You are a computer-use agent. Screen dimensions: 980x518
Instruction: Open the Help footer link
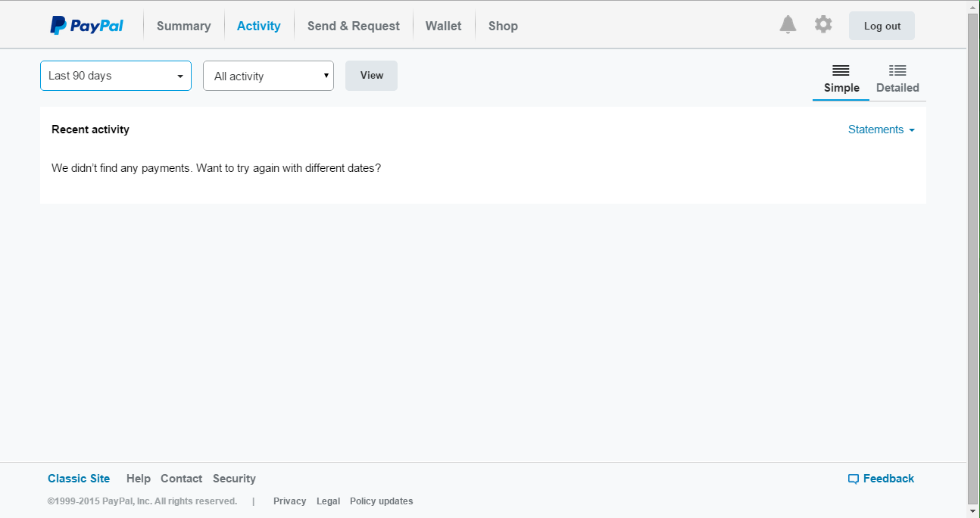(x=139, y=479)
